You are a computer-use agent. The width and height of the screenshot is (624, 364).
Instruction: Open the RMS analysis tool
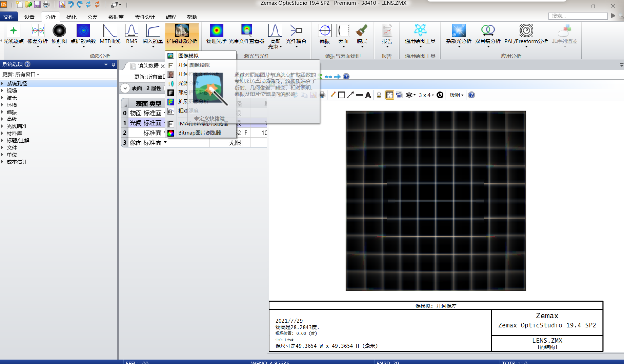point(132,35)
